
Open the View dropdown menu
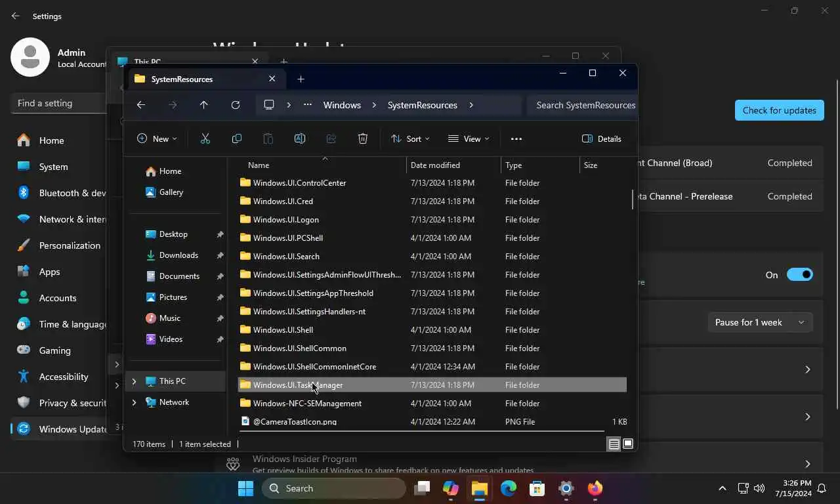coord(469,138)
